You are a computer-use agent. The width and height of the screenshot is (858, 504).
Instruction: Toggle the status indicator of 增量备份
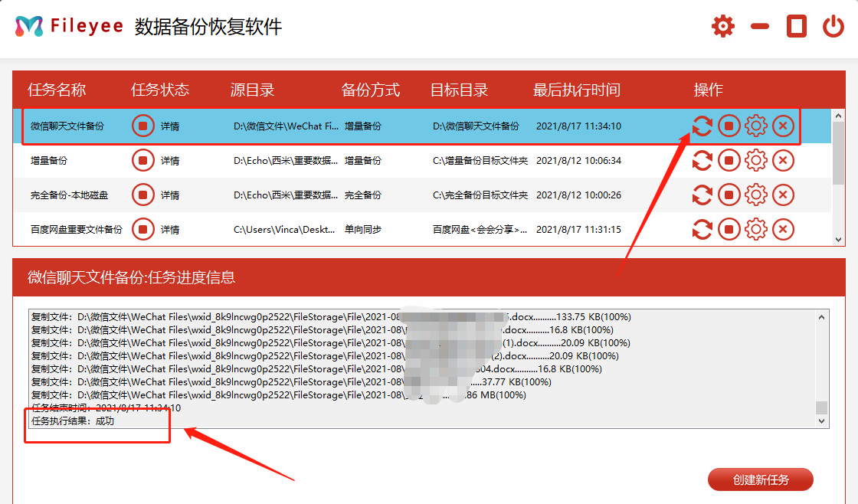(143, 160)
